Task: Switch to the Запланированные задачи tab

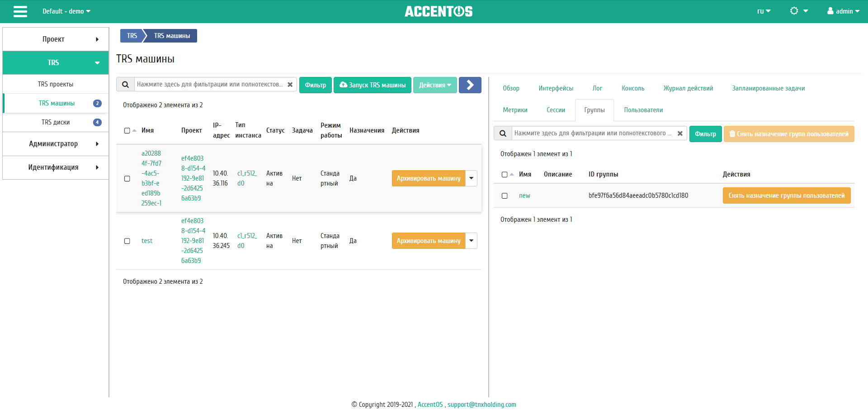Action: [768, 88]
